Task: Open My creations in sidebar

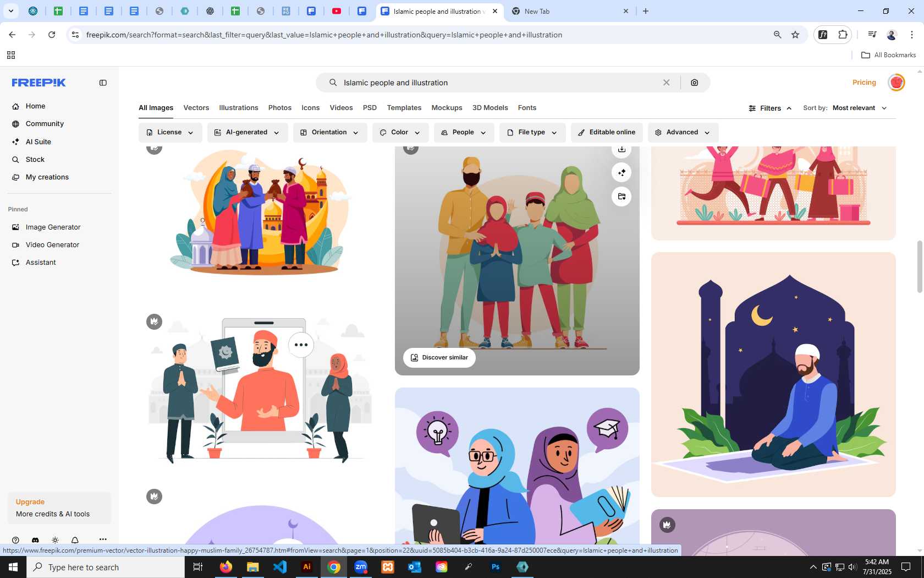Action: pyautogui.click(x=47, y=177)
